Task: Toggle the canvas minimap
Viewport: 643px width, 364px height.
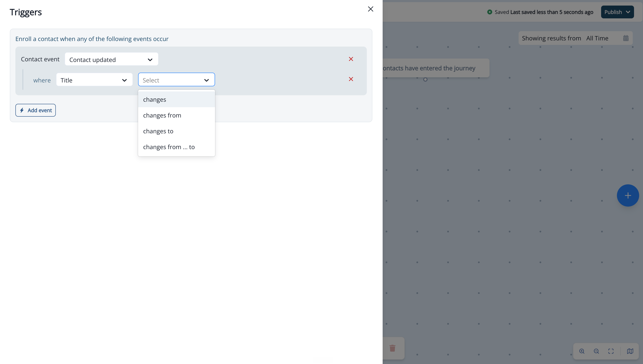Action: [x=630, y=351]
